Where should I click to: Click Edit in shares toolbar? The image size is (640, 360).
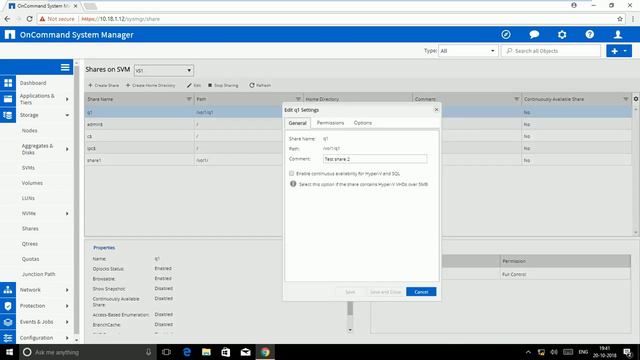pos(194,85)
